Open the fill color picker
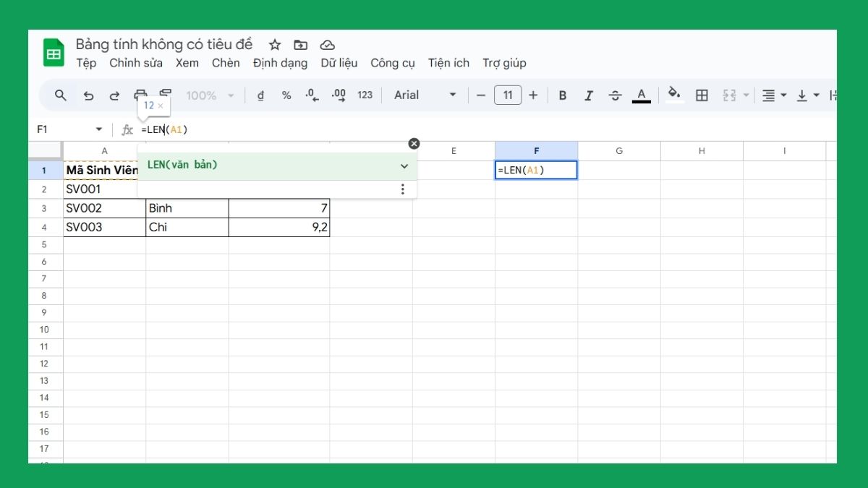The height and width of the screenshot is (488, 868). pyautogui.click(x=674, y=95)
